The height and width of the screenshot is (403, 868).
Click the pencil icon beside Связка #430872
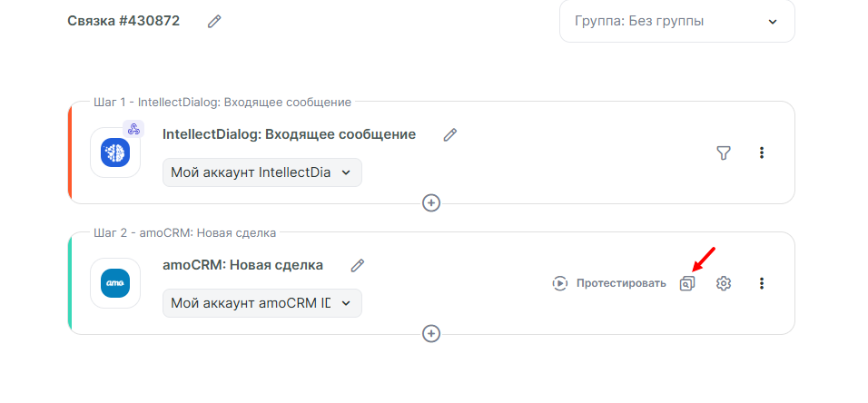click(214, 21)
